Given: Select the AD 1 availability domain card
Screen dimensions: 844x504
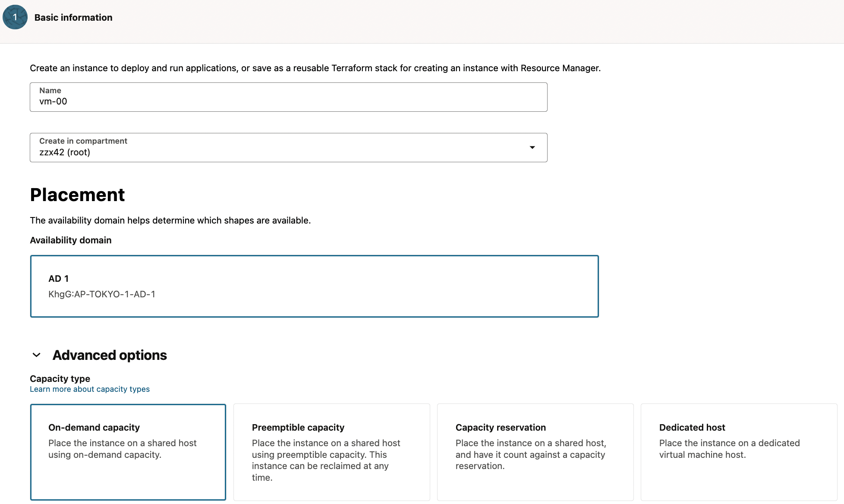Looking at the screenshot, I should coord(314,287).
